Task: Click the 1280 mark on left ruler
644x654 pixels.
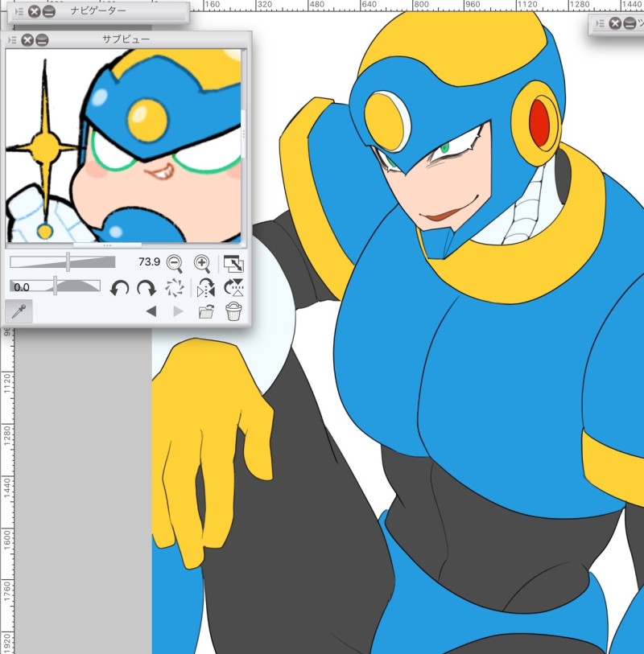Action: click(6, 435)
